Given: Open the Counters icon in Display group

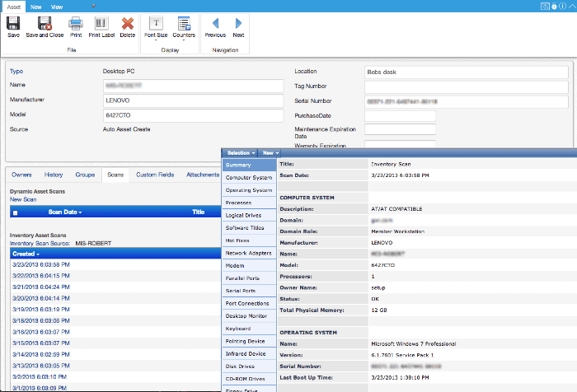Looking at the screenshot, I should pos(184,24).
